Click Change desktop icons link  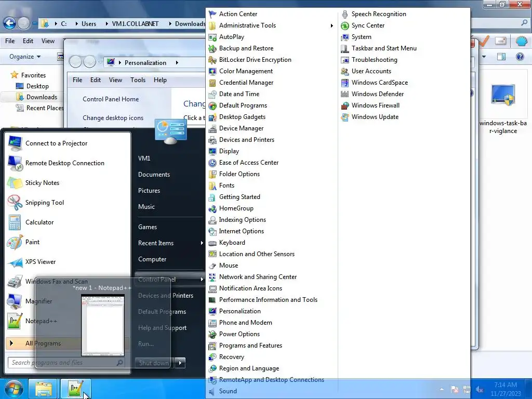tap(113, 118)
